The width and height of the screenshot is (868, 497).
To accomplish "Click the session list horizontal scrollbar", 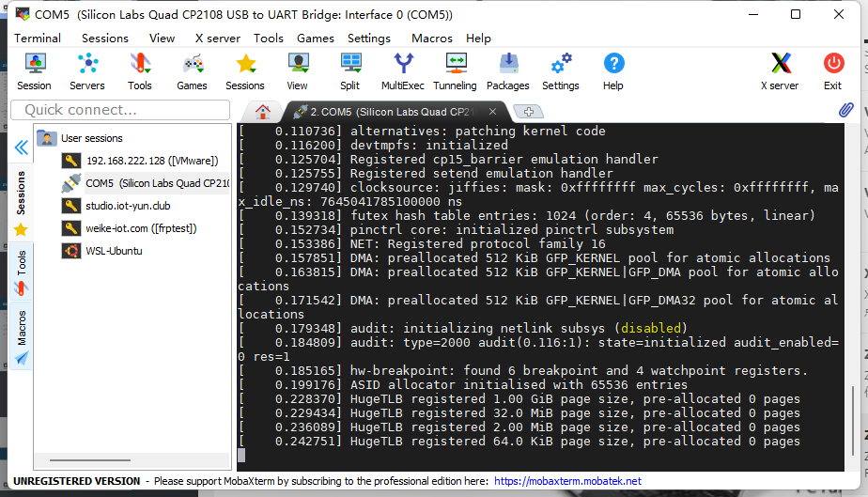I will click(89, 460).
